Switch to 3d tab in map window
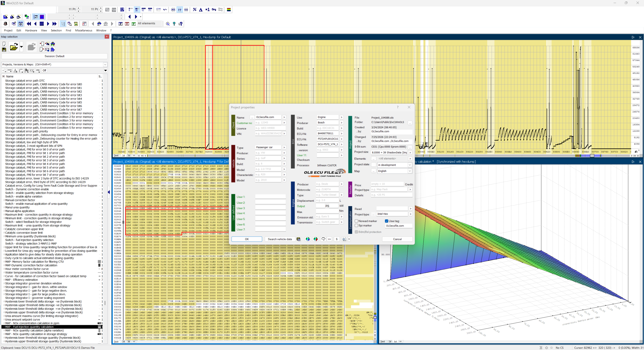The width and height of the screenshot is (644, 350). click(395, 341)
